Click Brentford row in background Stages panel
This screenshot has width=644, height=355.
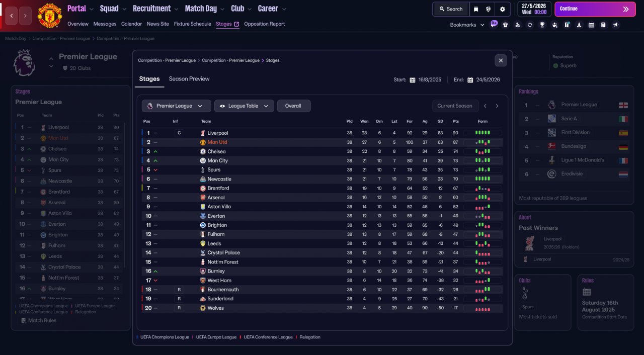(69, 192)
